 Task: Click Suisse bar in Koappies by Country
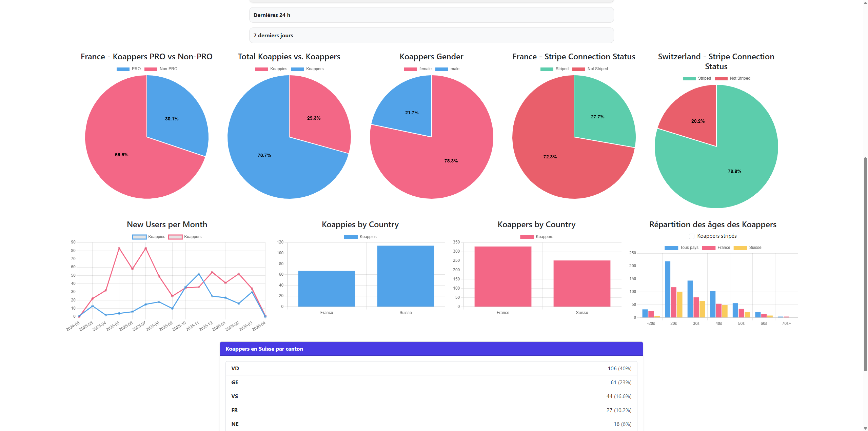[406, 276]
